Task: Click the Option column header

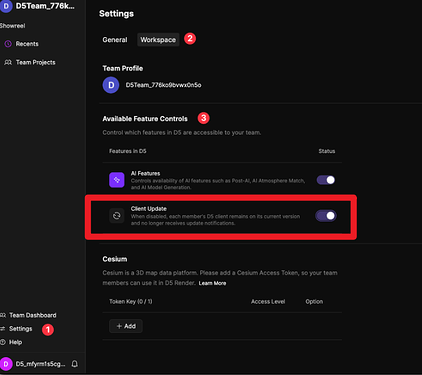Action: 314,301
